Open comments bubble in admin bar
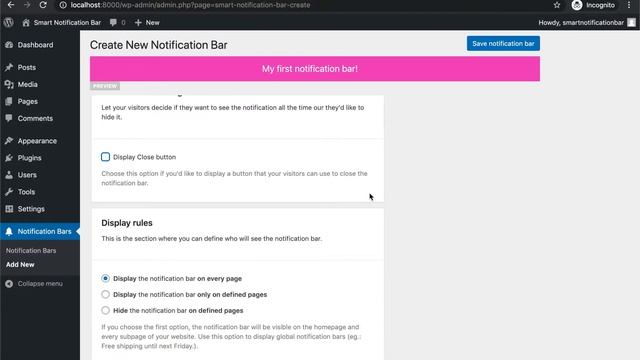 113,22
